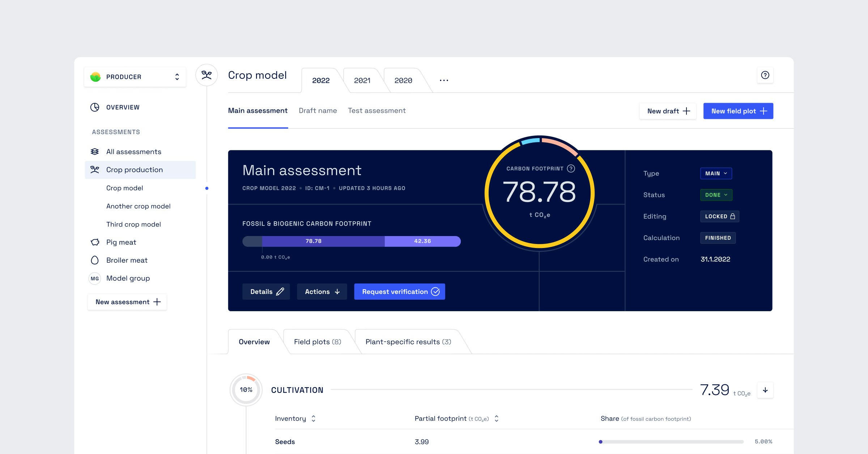Select the Test assessment tab
The width and height of the screenshot is (868, 454).
click(377, 111)
